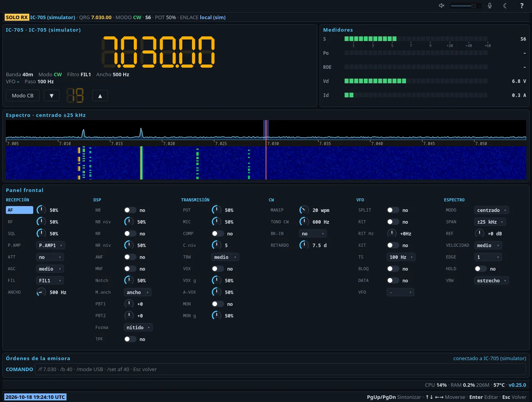Click the Modo CB button
This screenshot has height=402, width=532.
click(23, 95)
